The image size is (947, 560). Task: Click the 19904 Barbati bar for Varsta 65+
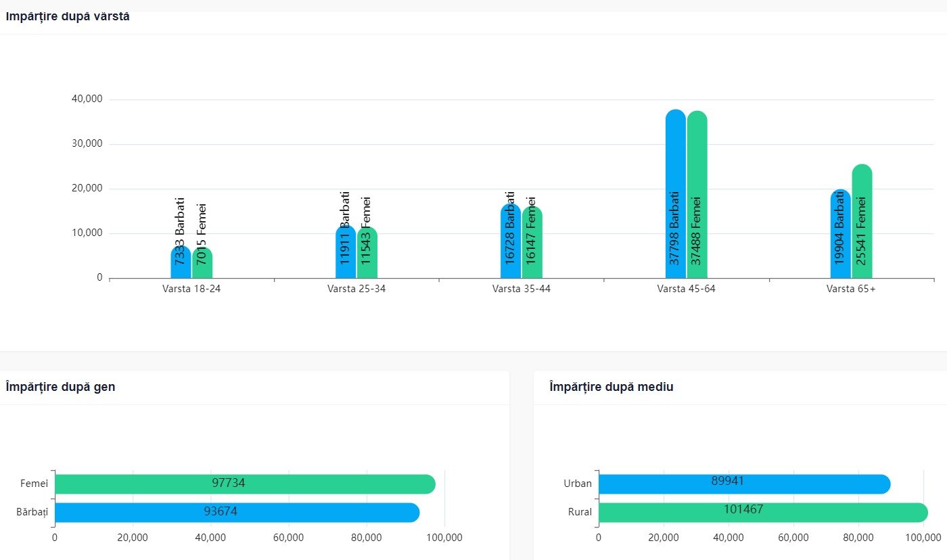841,234
